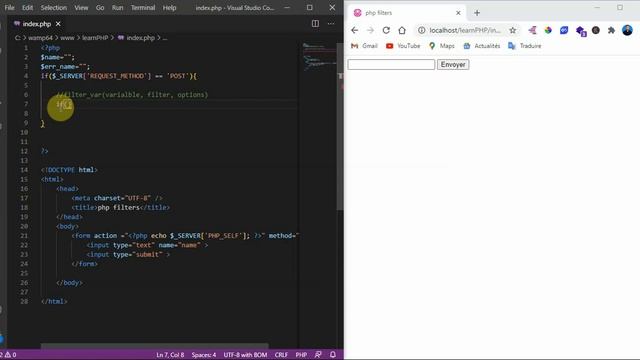This screenshot has height=360, width=640.
Task: Change indentation via Spaces: 4
Action: click(x=204, y=355)
